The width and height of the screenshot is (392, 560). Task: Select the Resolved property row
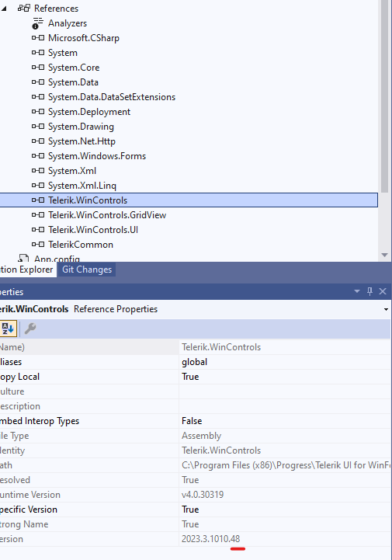[195, 480]
